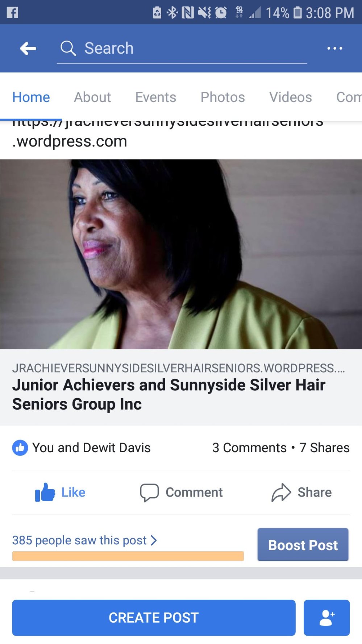Go to the Videos tab
Screen dimensions: 362x644
tap(290, 97)
